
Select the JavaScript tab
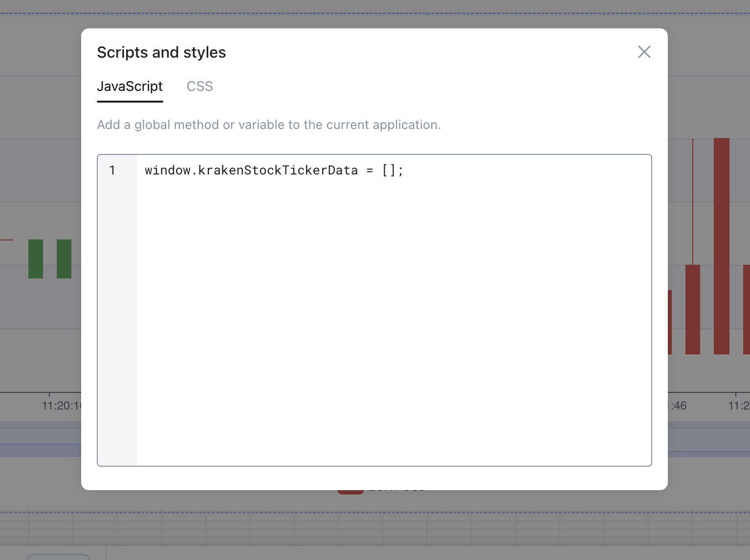[130, 86]
